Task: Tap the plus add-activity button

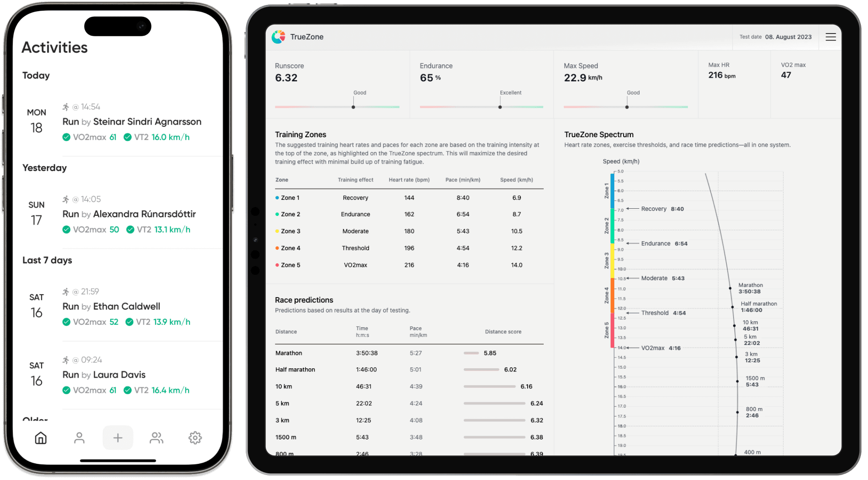Action: [x=118, y=438]
